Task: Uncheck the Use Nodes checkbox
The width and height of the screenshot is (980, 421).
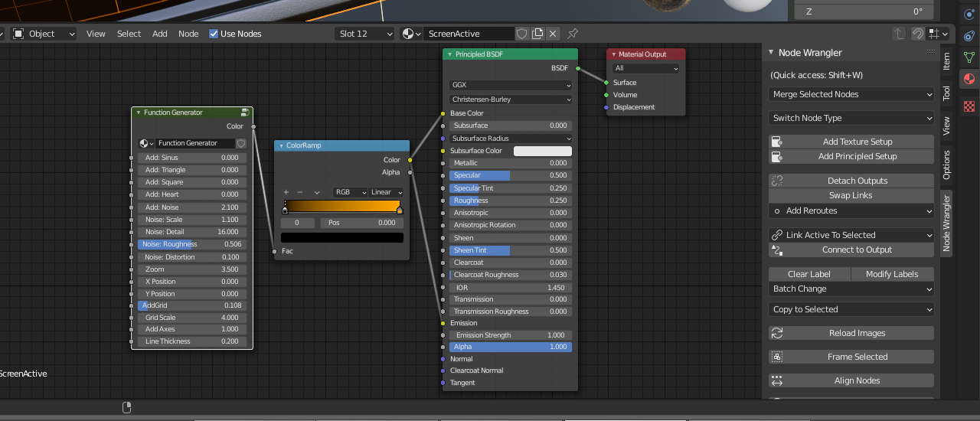Action: tap(214, 34)
